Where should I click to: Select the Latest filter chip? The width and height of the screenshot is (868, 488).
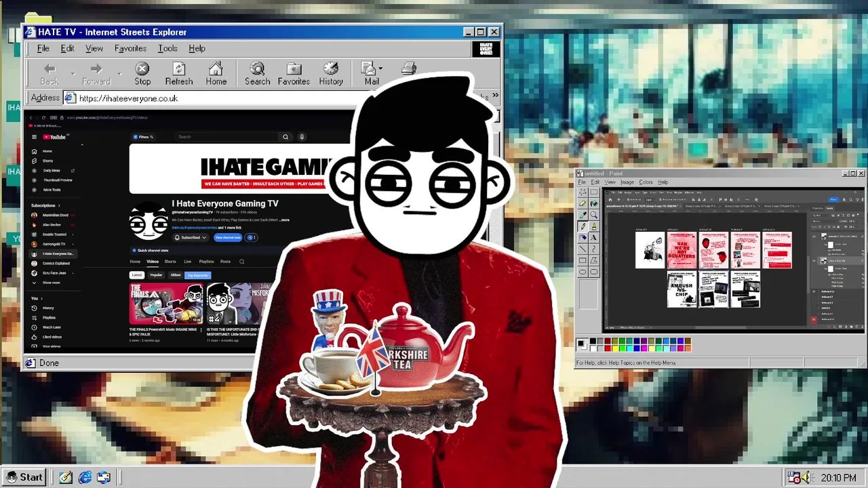click(x=137, y=275)
